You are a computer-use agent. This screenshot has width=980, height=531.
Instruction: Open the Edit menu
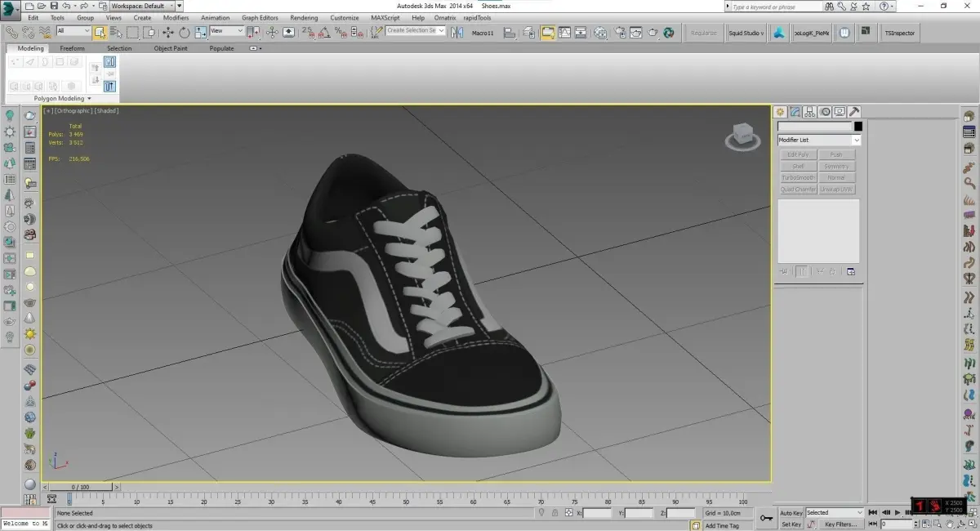pyautogui.click(x=33, y=17)
